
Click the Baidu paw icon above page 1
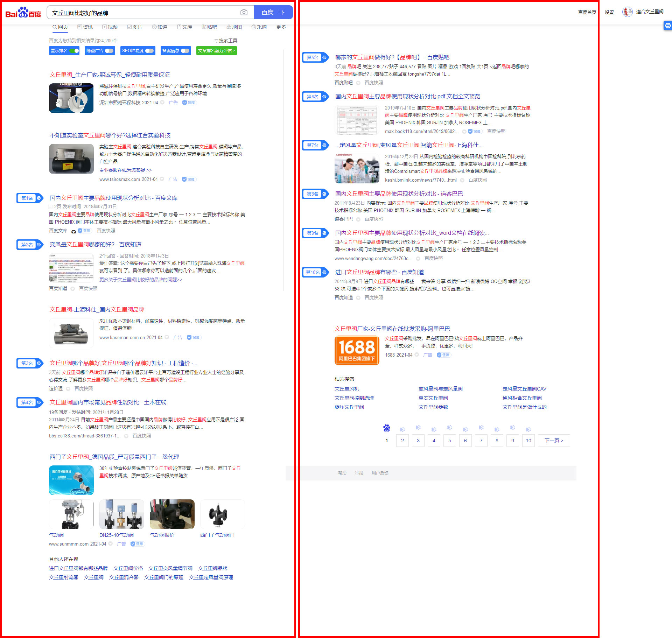coord(387,428)
